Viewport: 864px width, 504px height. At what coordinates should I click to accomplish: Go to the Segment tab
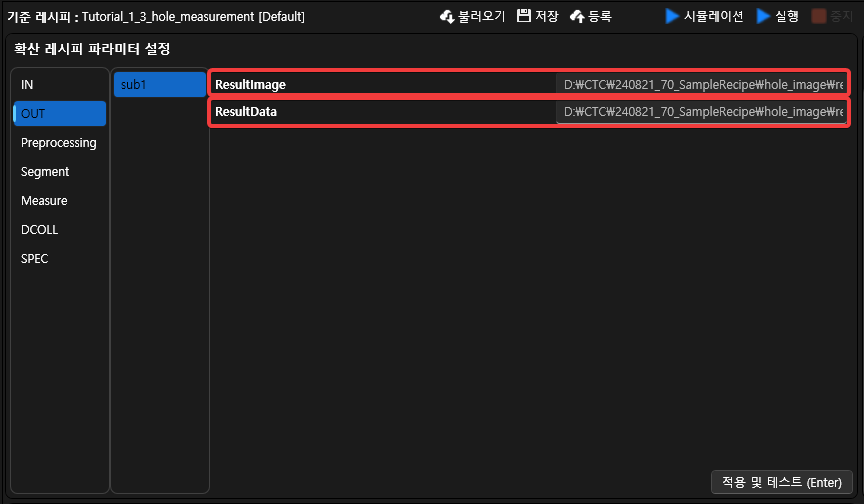(45, 172)
